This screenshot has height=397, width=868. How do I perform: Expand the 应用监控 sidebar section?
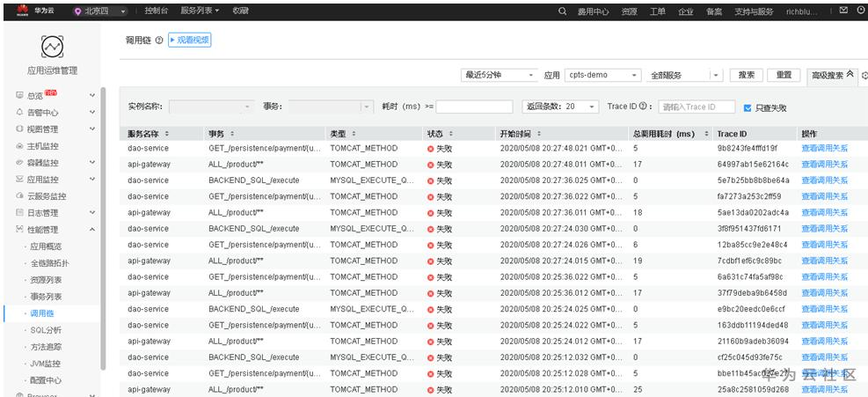pos(92,179)
